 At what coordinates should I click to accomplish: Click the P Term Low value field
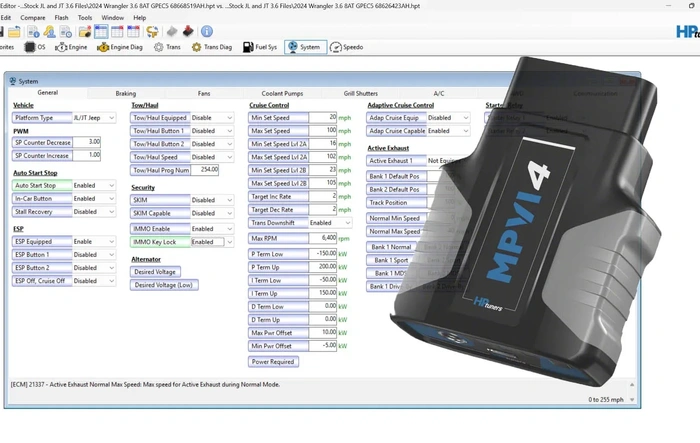click(322, 254)
